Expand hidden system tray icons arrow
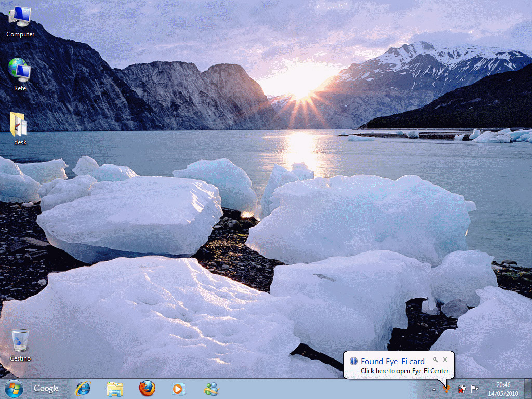Image resolution: width=532 pixels, height=399 pixels. tap(434, 389)
